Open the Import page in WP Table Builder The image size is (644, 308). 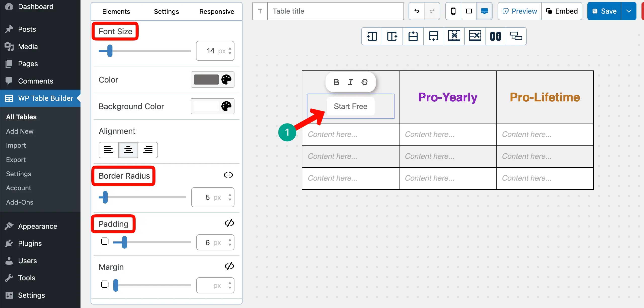coord(16,145)
